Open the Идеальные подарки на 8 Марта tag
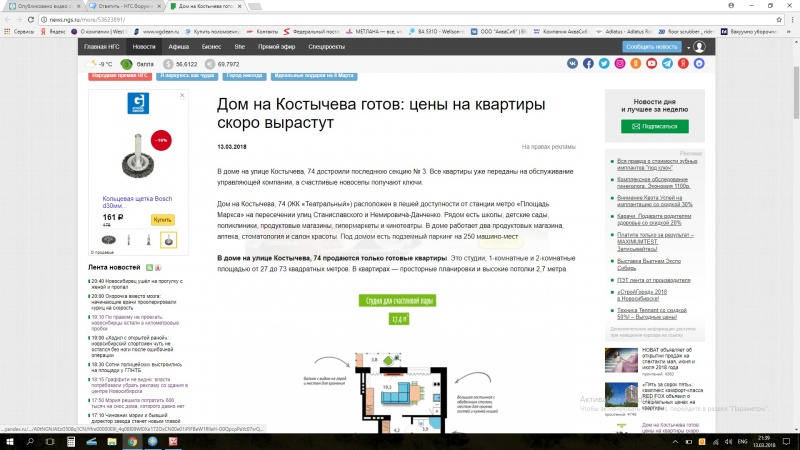This screenshot has width=800, height=450. point(314,76)
